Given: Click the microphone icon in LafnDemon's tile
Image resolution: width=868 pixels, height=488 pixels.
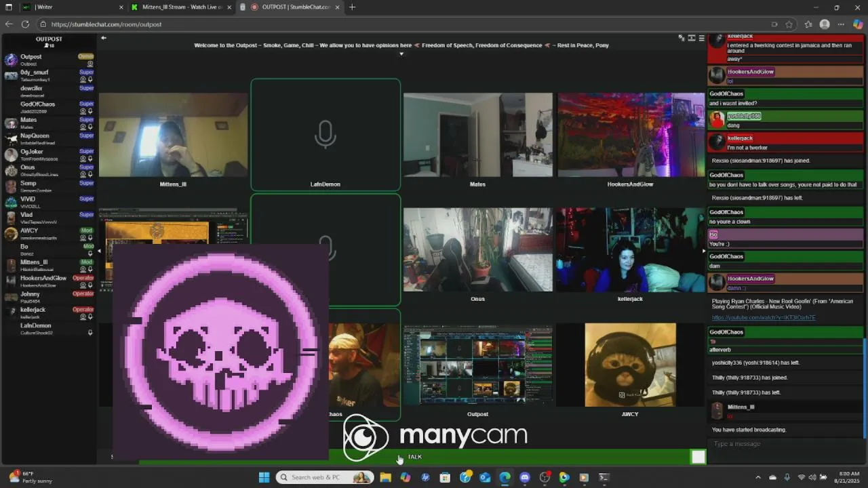Looking at the screenshot, I should click(325, 134).
